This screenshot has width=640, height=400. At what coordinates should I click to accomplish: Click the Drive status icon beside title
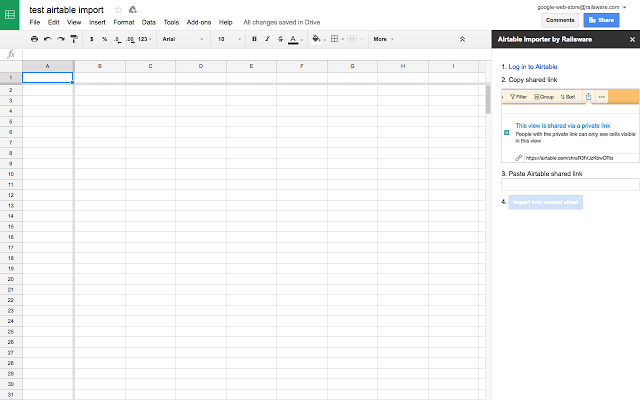click(133, 10)
